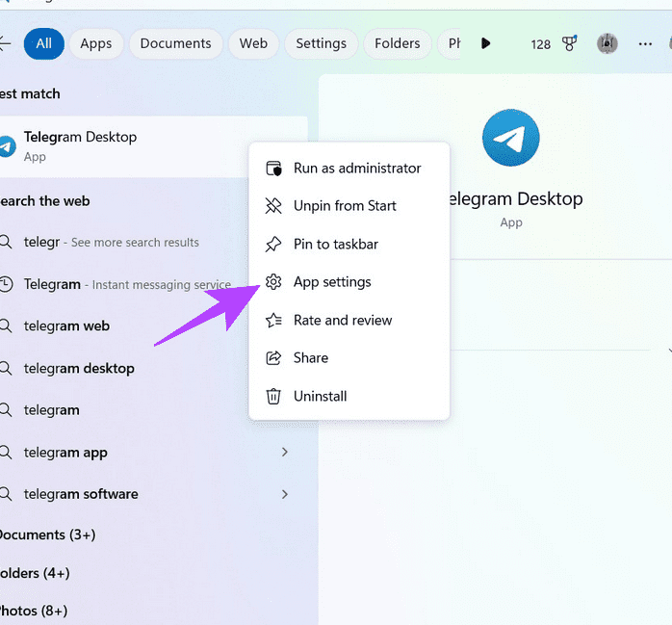Expand the telegram software suggestion chevron
This screenshot has width=672, height=625.
click(285, 494)
